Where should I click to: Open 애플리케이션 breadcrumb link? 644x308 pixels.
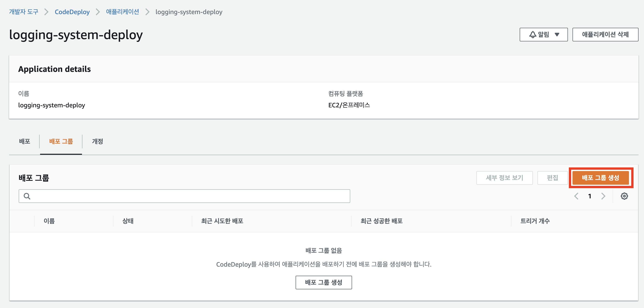(x=123, y=12)
